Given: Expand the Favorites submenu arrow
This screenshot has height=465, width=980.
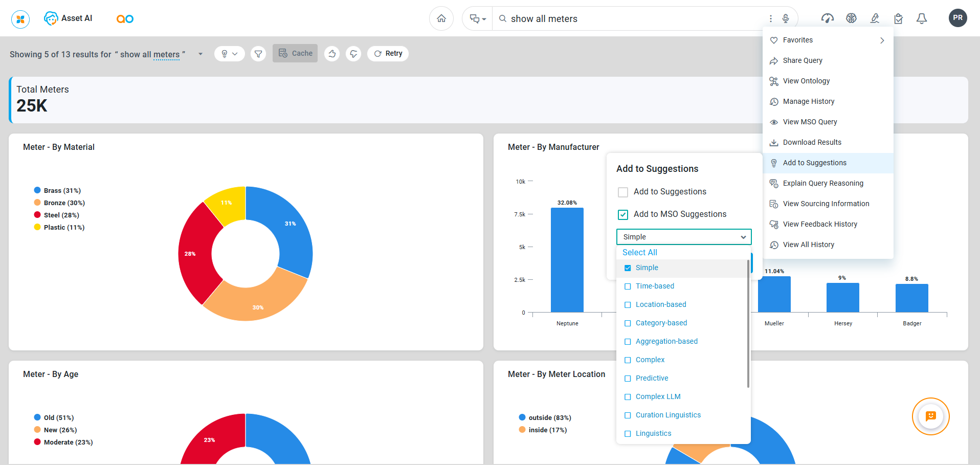Looking at the screenshot, I should [882, 40].
